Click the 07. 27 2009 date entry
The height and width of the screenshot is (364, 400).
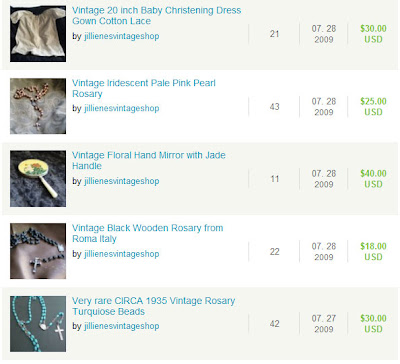tap(324, 324)
